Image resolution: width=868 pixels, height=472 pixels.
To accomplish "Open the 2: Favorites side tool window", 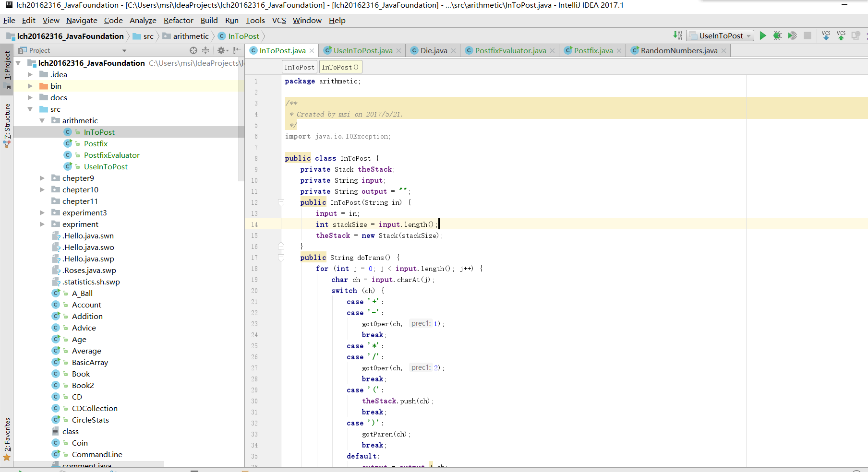I will (x=7, y=439).
